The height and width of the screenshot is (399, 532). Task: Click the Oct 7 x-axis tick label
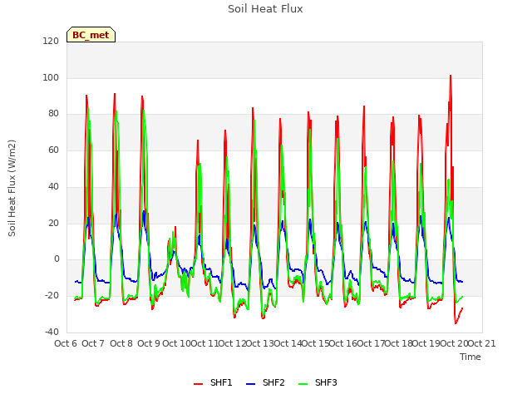(93, 343)
